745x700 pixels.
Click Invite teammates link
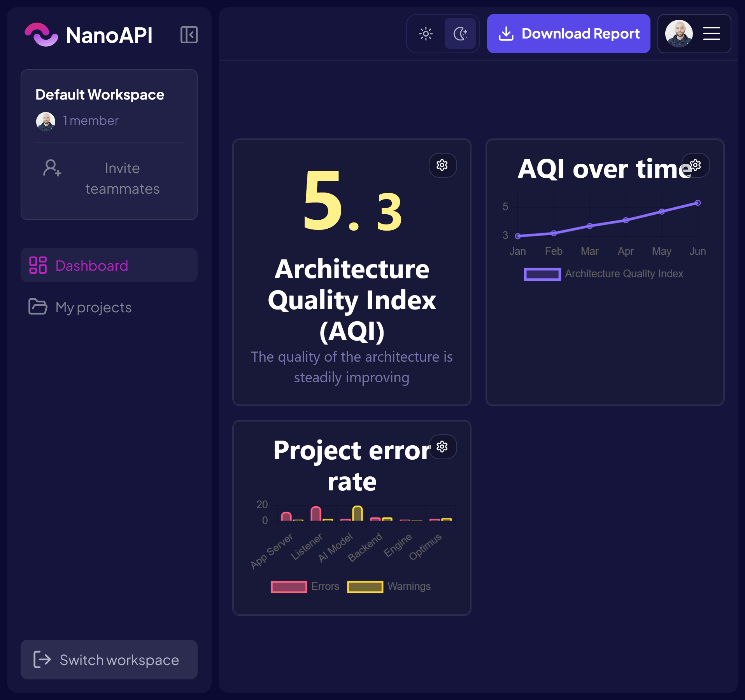pos(122,178)
